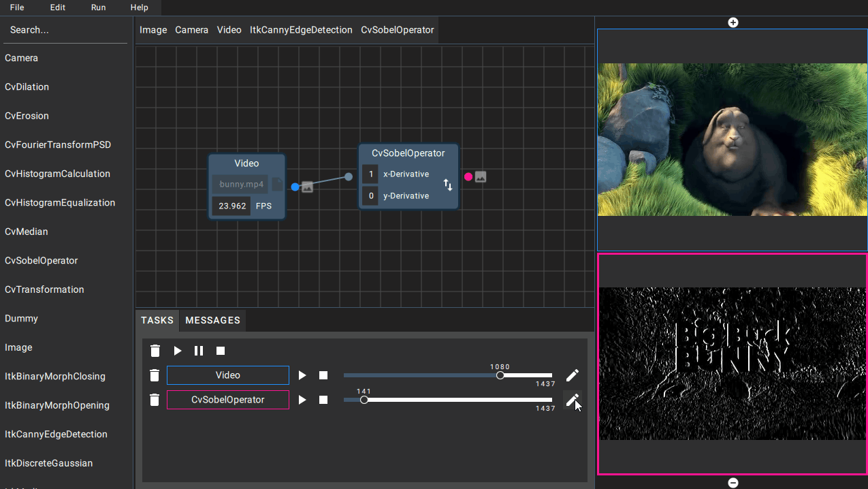
Task: Click the Video task name button
Action: pyautogui.click(x=228, y=375)
